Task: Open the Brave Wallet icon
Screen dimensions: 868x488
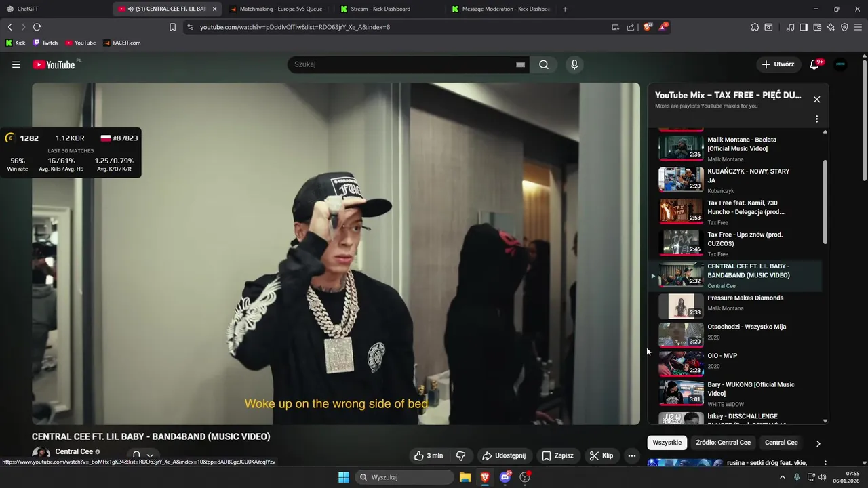Action: click(817, 27)
